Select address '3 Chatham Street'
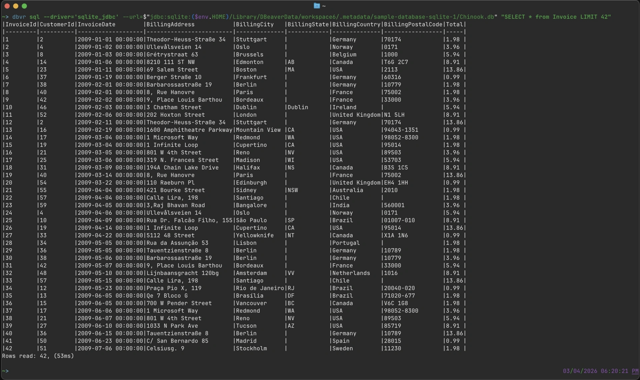 pyautogui.click(x=174, y=108)
